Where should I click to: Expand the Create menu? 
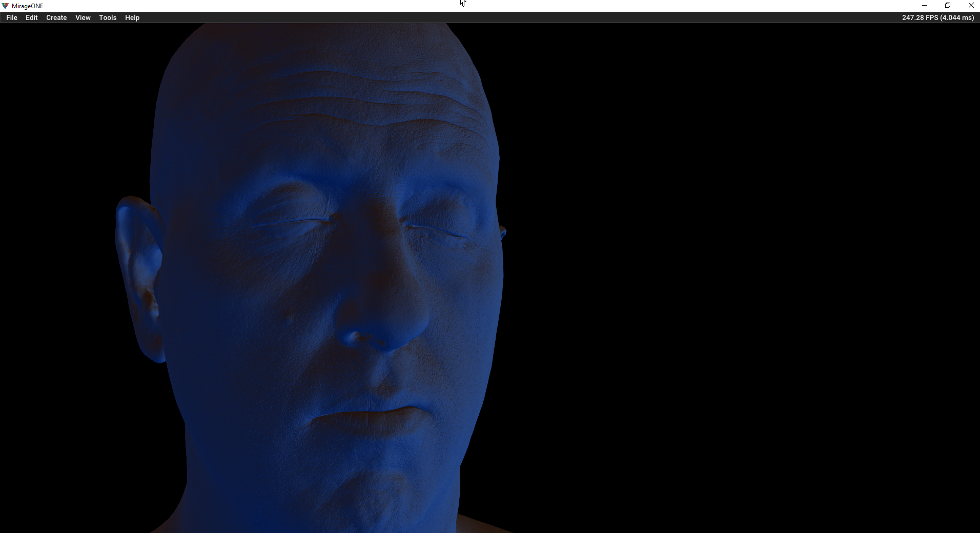[x=56, y=17]
